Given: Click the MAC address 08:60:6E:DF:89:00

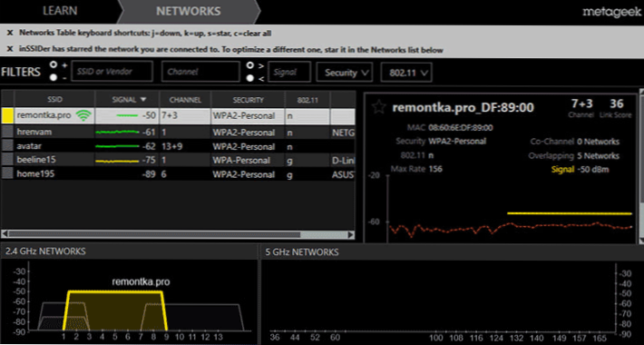Looking at the screenshot, I should pos(461,128).
